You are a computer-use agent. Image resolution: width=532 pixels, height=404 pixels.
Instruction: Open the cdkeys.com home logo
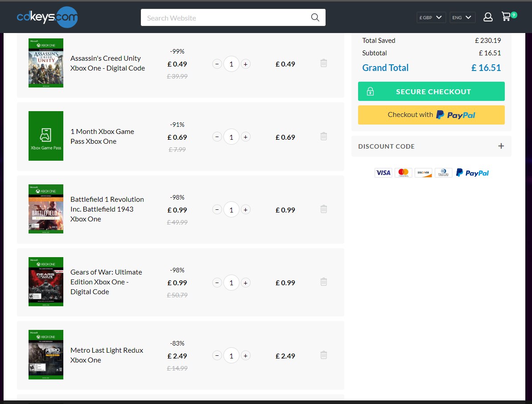[47, 17]
